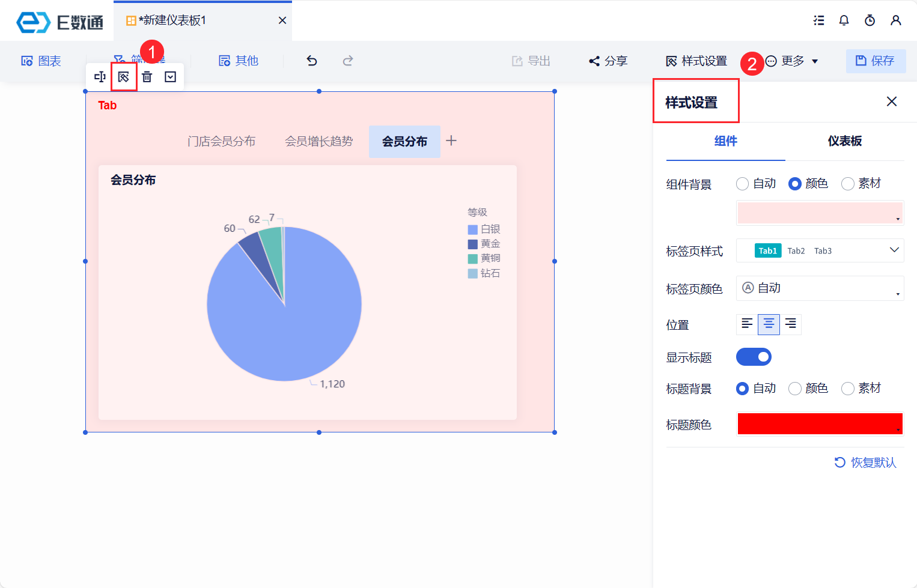
Task: Open the pink 组件背景 color picker
Action: point(820,213)
